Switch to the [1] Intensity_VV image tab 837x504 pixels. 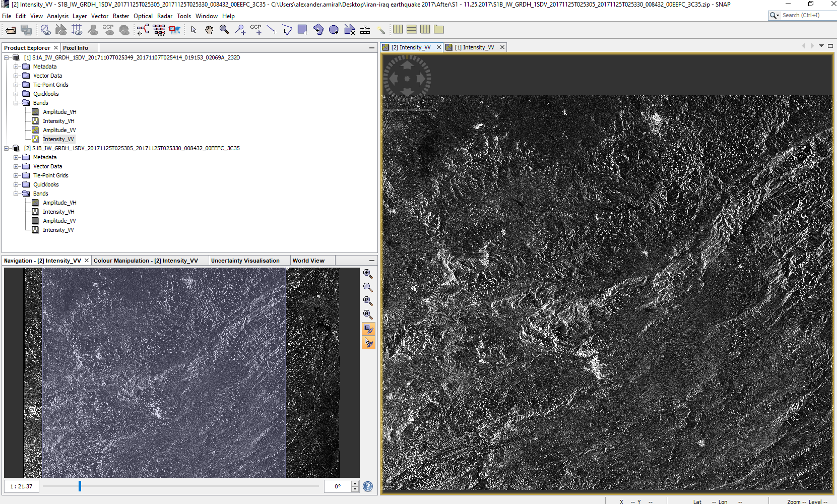(x=474, y=47)
